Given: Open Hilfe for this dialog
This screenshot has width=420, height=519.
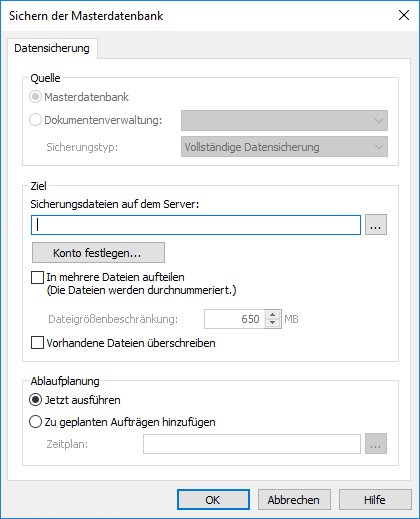Looking at the screenshot, I should click(375, 500).
